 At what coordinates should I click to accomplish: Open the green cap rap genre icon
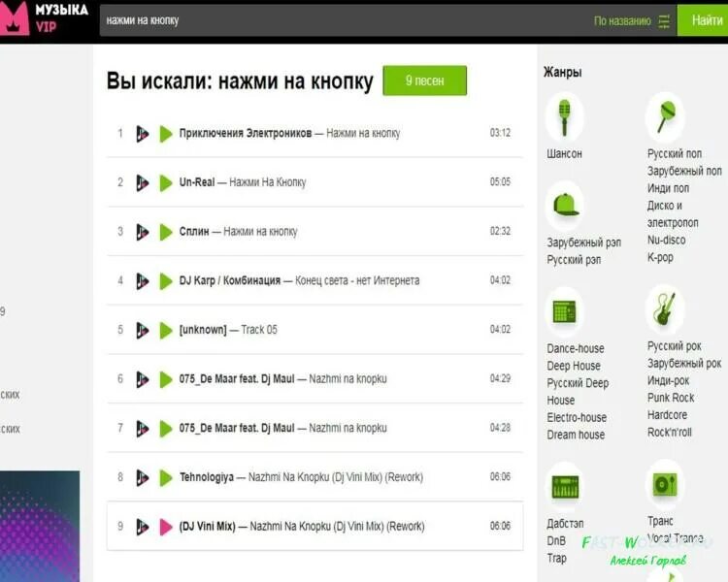coord(565,205)
